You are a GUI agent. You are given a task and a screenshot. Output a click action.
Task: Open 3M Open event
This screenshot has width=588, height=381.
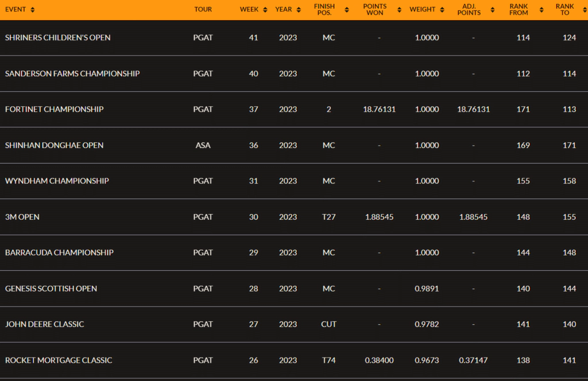(22, 216)
